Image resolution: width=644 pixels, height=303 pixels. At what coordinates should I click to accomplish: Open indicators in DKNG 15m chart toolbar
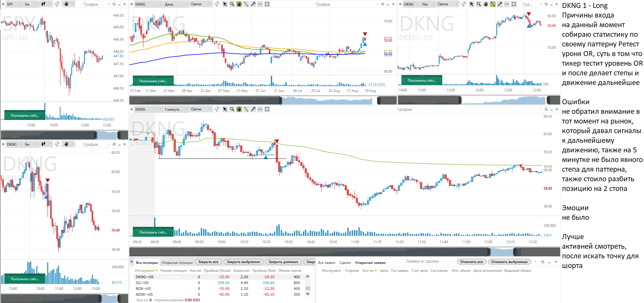(464, 4)
